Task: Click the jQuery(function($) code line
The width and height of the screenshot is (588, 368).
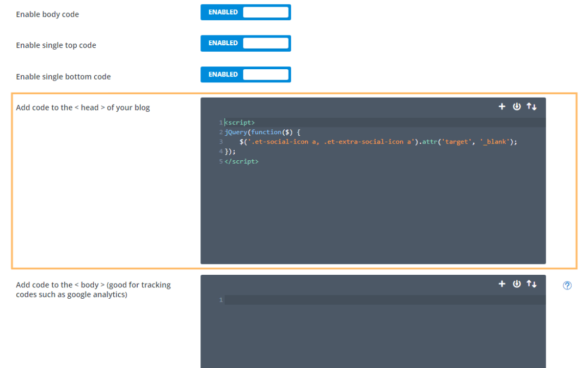Action: (x=262, y=132)
